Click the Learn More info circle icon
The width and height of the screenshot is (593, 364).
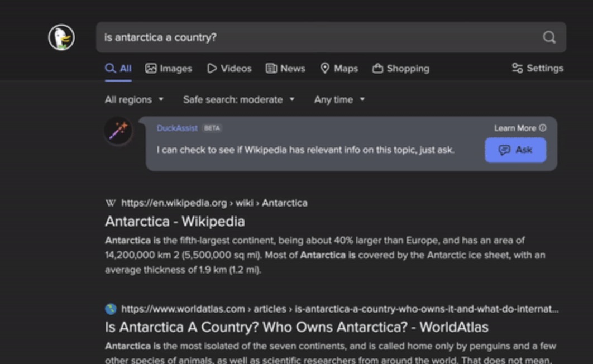pos(543,128)
